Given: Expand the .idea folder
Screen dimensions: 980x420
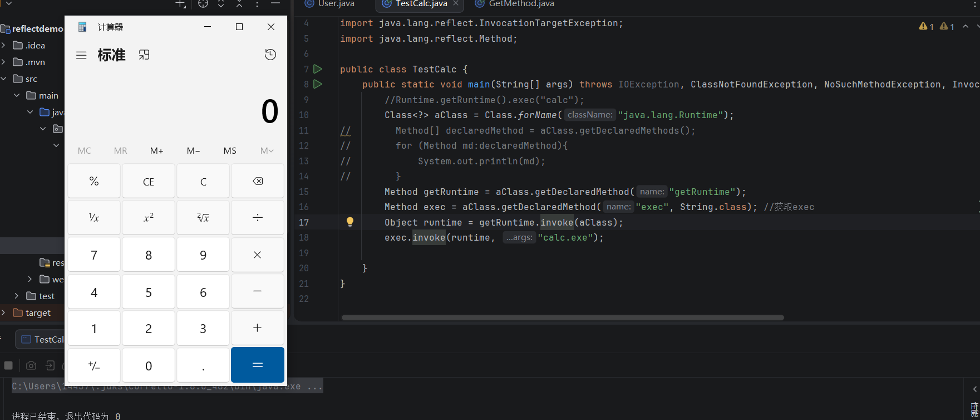Looking at the screenshot, I should [x=3, y=45].
